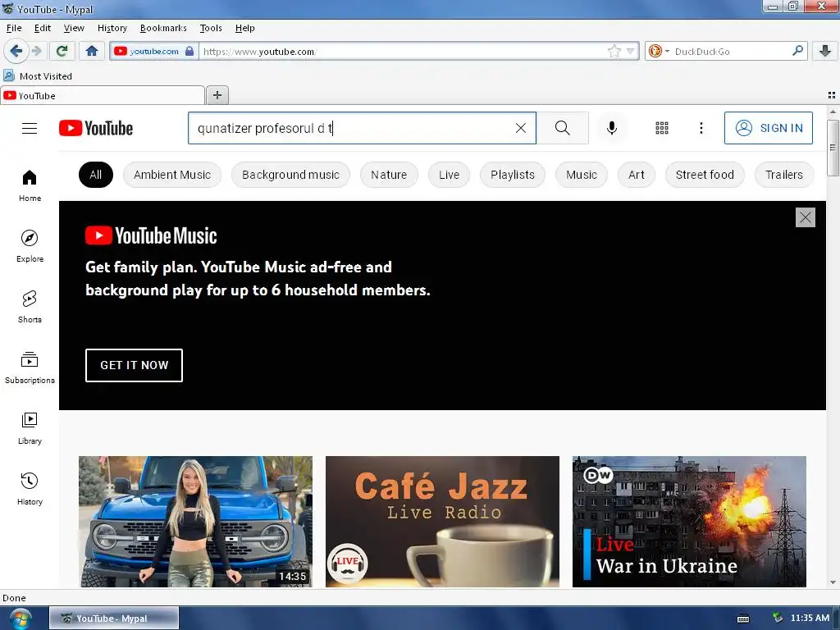The width and height of the screenshot is (840, 630).
Task: Click the taskbar clock 11:35 AM
Action: tap(810, 619)
